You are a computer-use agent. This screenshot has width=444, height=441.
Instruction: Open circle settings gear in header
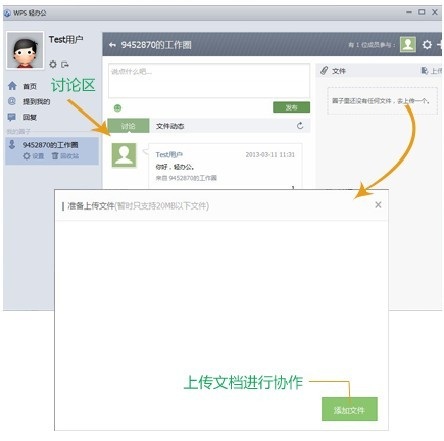(x=427, y=44)
